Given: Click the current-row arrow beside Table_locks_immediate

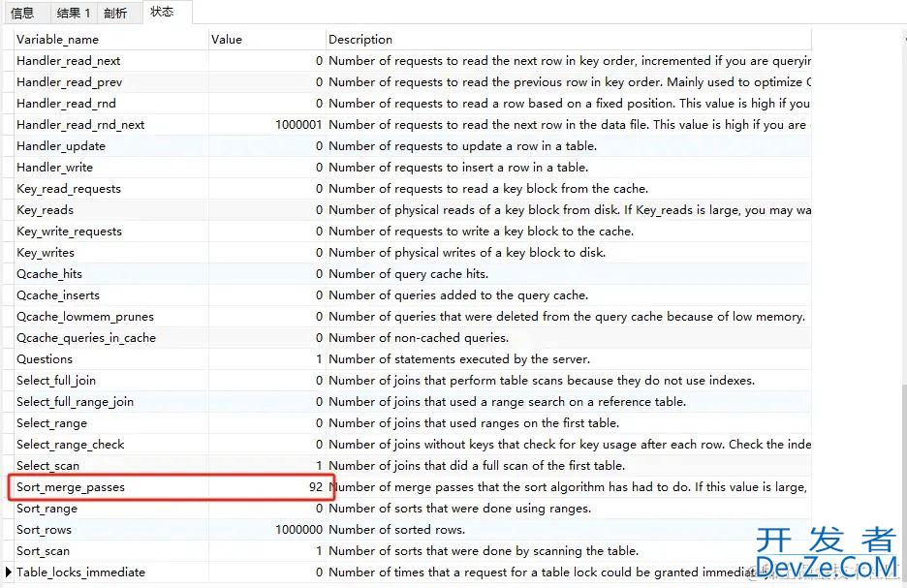Looking at the screenshot, I should [x=8, y=573].
